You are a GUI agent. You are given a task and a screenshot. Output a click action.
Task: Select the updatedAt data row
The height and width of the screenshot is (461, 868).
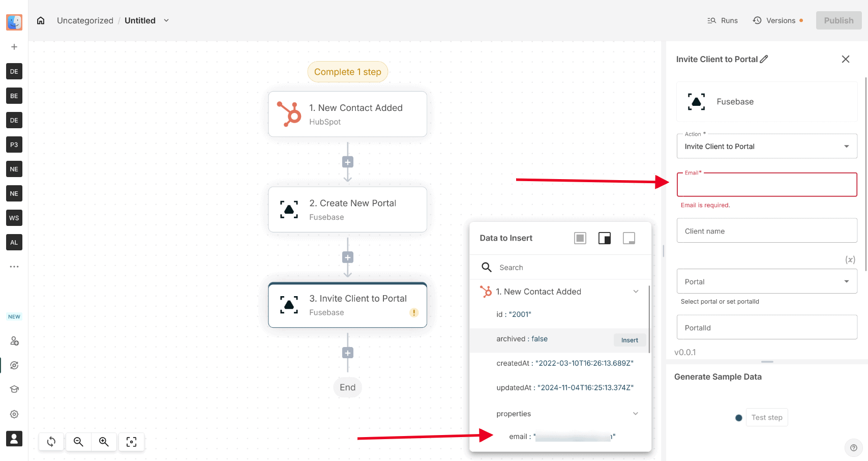[560, 388]
